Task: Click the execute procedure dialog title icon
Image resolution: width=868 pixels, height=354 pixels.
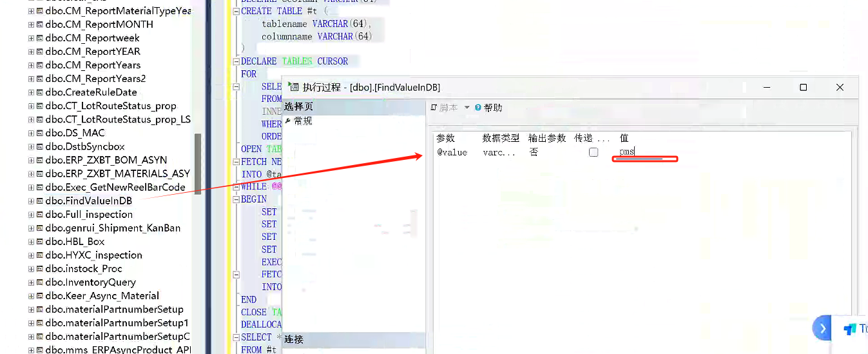Action: [294, 87]
